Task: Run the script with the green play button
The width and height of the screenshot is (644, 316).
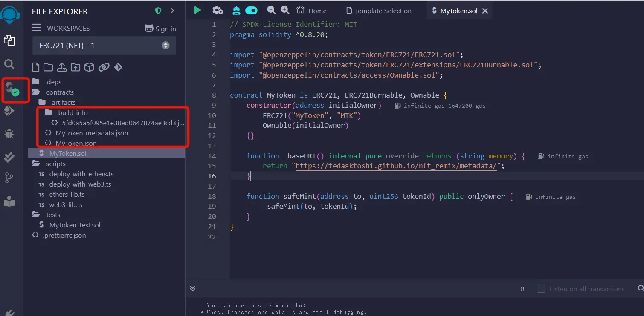Action: click(x=197, y=10)
